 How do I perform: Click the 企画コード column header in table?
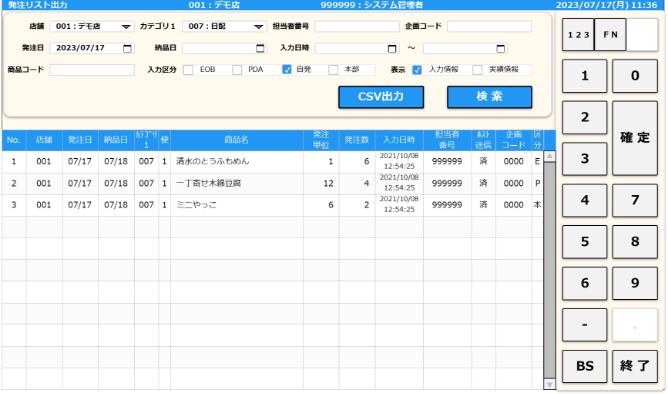coord(513,140)
